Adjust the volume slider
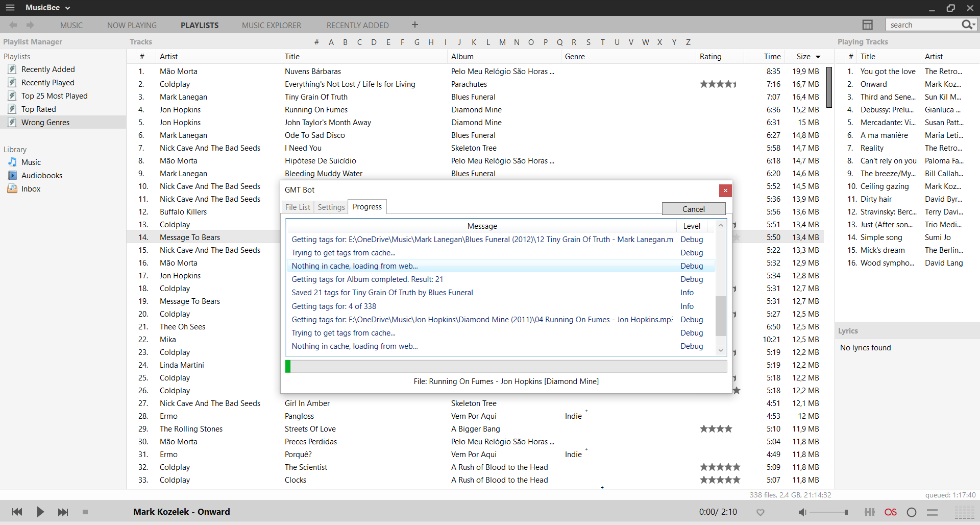The image size is (980, 525). click(828, 512)
